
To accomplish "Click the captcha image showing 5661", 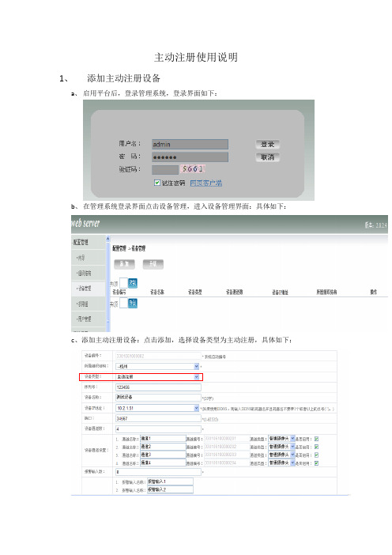I will pos(193,169).
